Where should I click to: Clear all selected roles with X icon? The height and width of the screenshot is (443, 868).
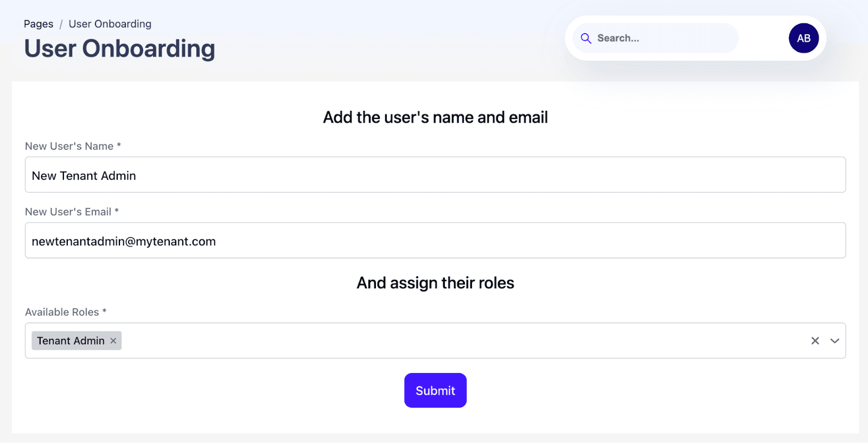pyautogui.click(x=815, y=341)
